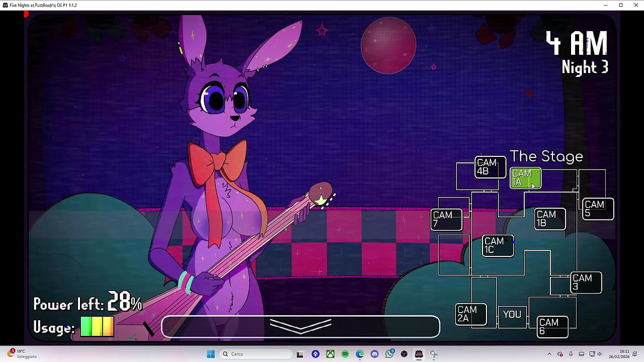
Task: Minimize the game window
Action: pyautogui.click(x=606, y=5)
